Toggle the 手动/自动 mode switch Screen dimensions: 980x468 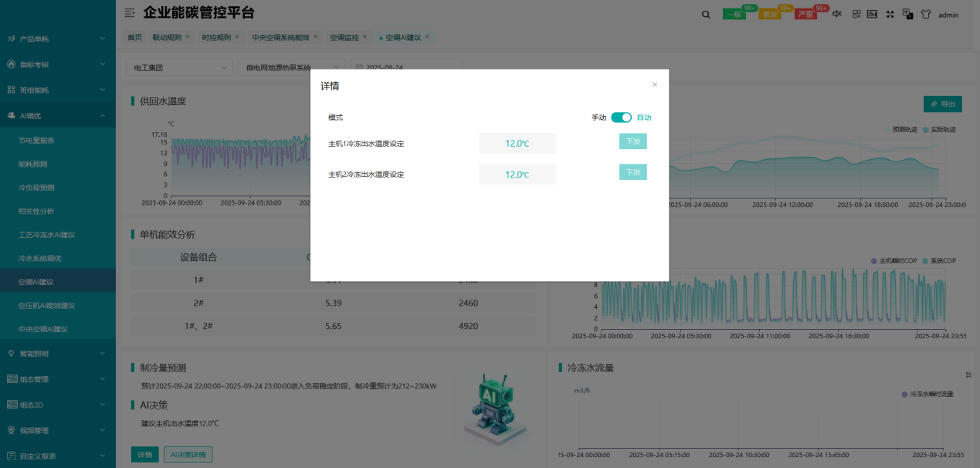pos(621,117)
